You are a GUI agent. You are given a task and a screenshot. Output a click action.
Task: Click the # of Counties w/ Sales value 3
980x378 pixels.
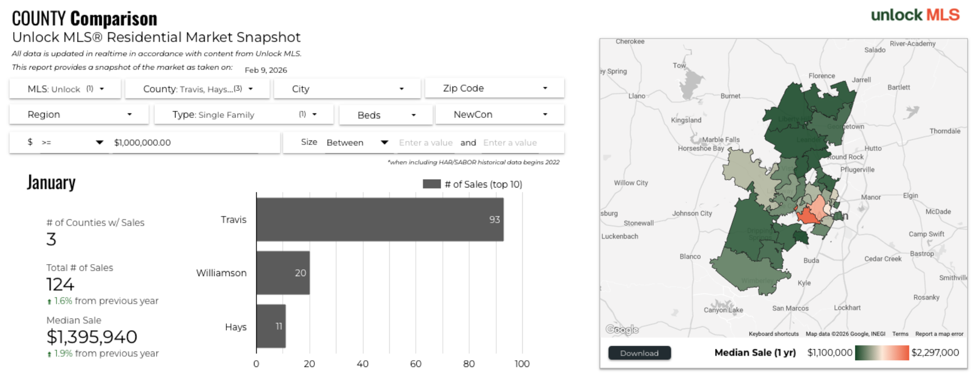pyautogui.click(x=51, y=239)
